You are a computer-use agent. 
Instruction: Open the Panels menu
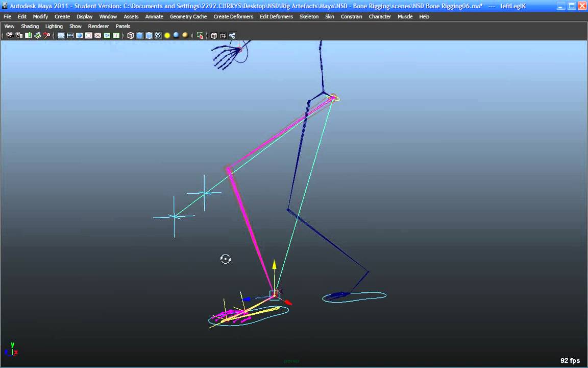122,26
